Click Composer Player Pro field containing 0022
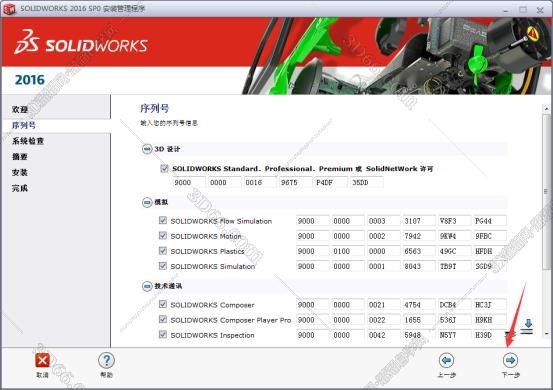553x390 pixels. (x=384, y=319)
